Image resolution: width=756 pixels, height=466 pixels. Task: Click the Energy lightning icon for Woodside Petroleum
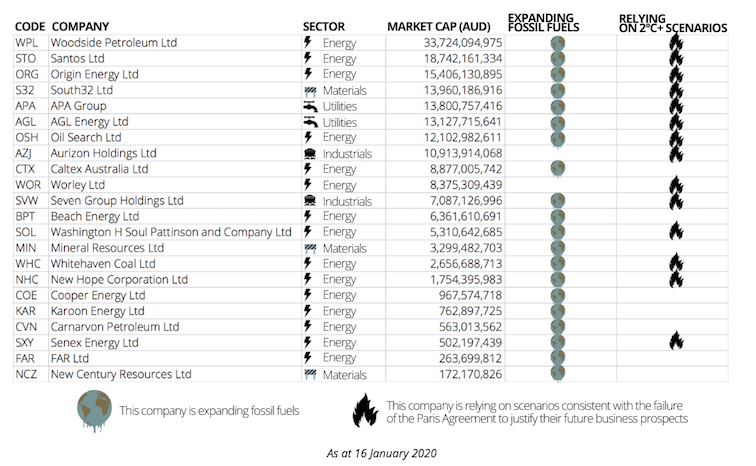pos(308,43)
